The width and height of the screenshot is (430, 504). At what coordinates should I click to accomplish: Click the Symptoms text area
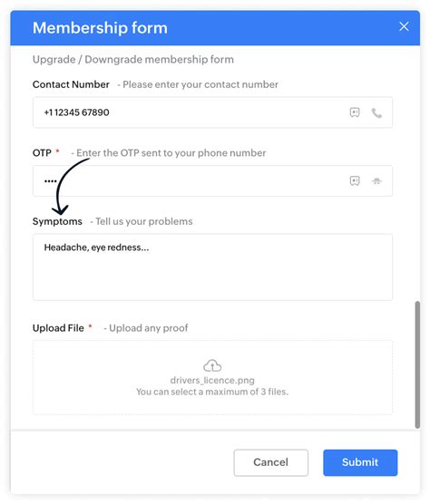click(x=212, y=267)
